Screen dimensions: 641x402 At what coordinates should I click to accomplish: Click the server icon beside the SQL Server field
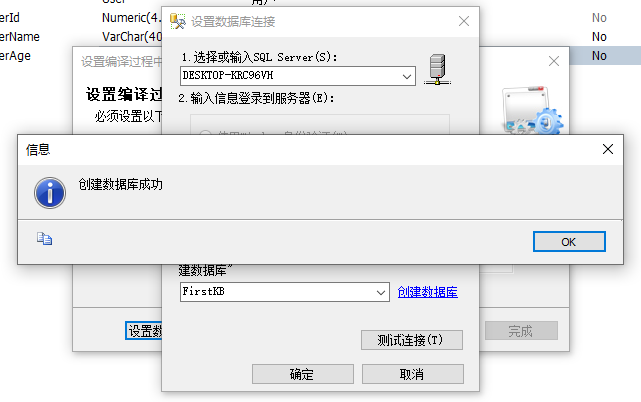pyautogui.click(x=437, y=70)
